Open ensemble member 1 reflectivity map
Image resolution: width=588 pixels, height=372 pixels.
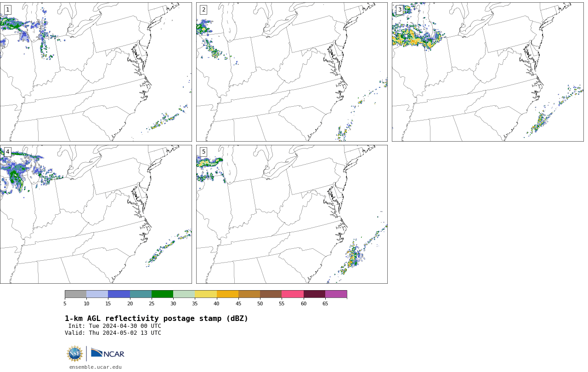click(96, 72)
